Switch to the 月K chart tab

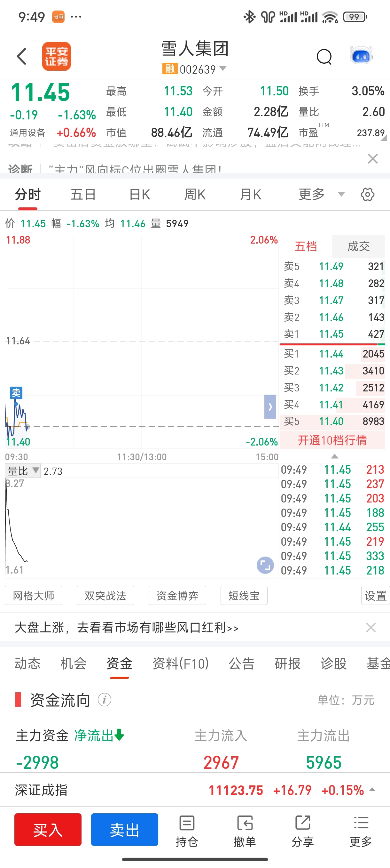251,194
